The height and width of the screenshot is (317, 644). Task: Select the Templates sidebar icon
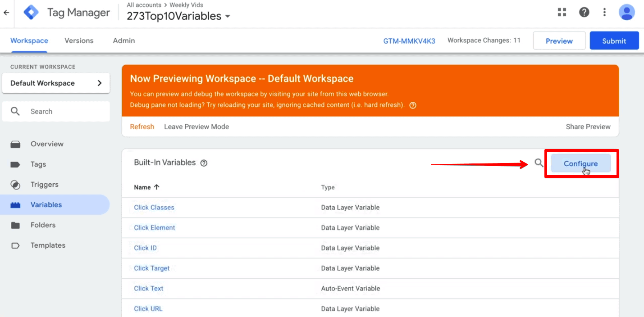(x=16, y=245)
